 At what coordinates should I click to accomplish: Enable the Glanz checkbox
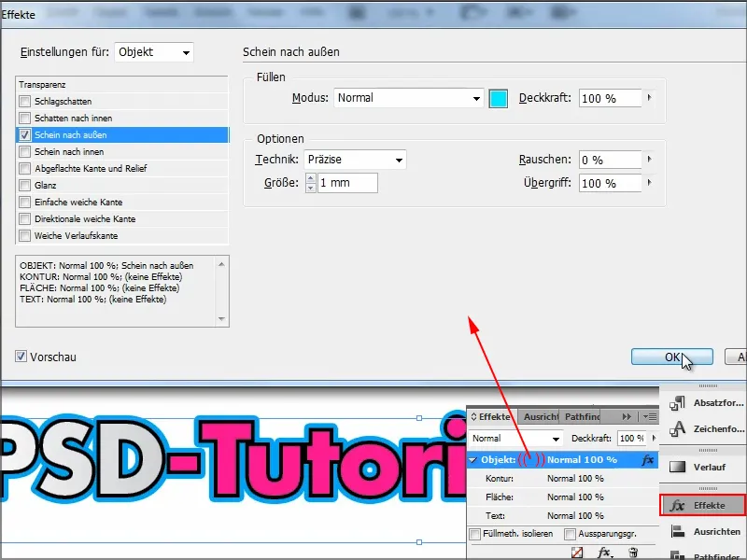[25, 185]
